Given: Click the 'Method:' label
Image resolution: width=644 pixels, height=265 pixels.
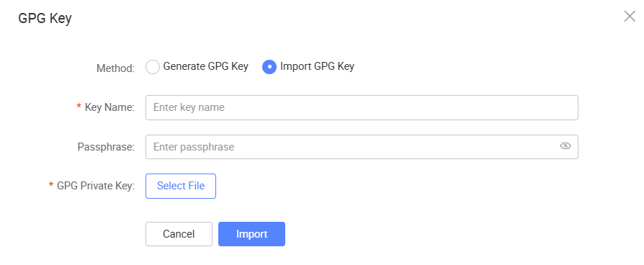Looking at the screenshot, I should [115, 68].
